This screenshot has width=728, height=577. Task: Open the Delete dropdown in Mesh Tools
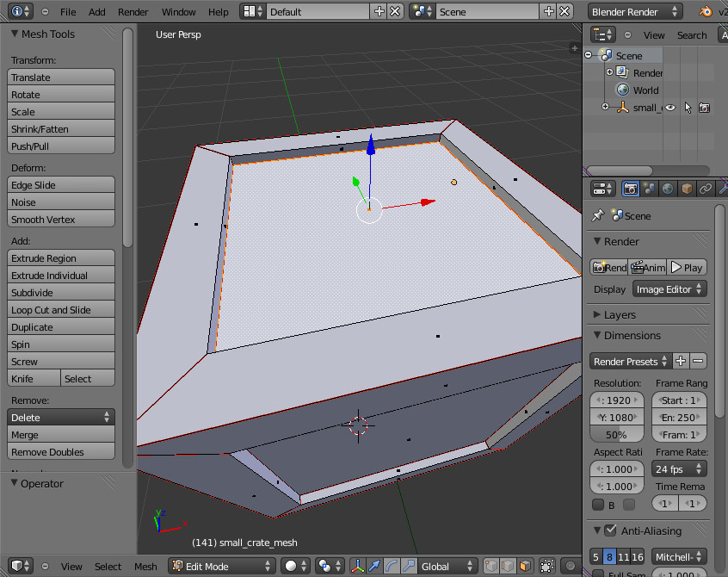coord(61,417)
